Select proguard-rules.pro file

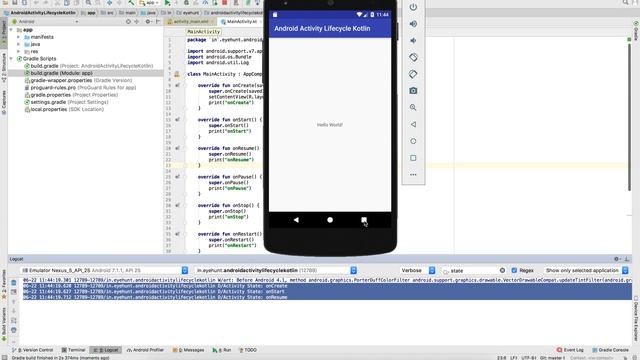80,88
